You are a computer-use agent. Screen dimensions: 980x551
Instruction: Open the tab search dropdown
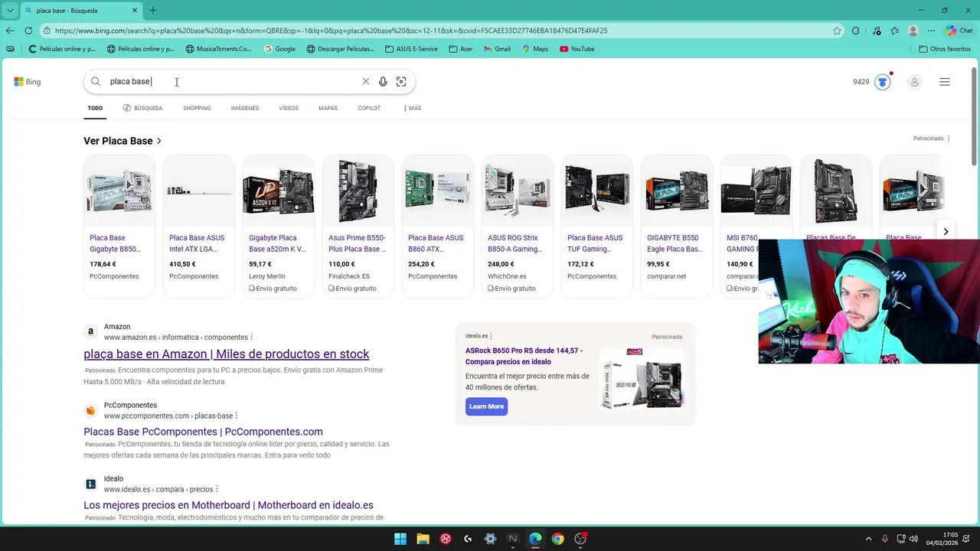[x=9, y=11]
